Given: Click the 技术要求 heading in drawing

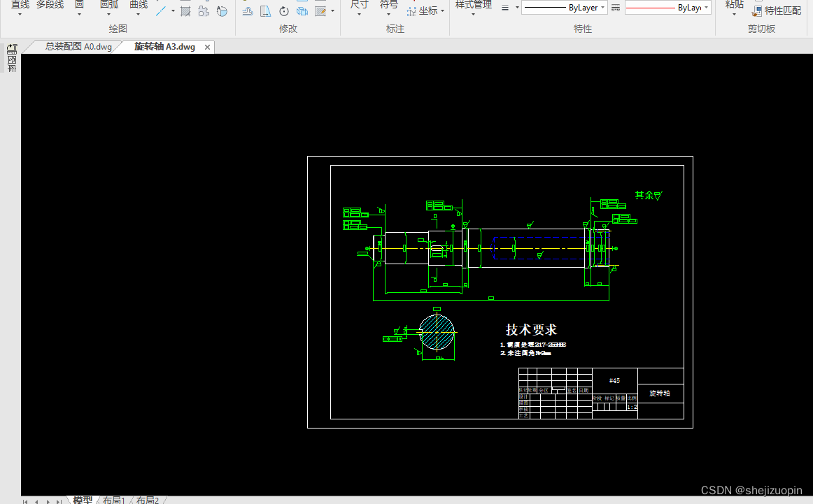Looking at the screenshot, I should tap(531, 329).
